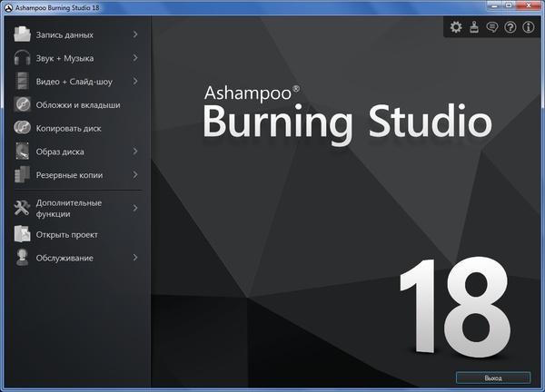Click the film icon for Видео + Слайд-шоу
The width and height of the screenshot is (545, 392).
[x=23, y=82]
